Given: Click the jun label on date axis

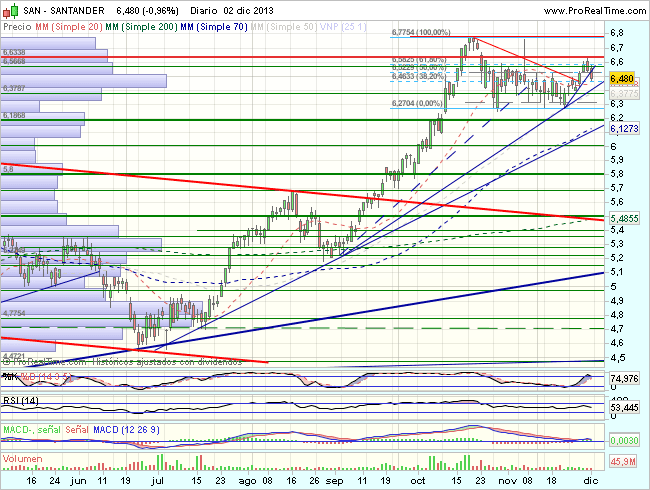Looking at the screenshot, I should click(x=78, y=481).
